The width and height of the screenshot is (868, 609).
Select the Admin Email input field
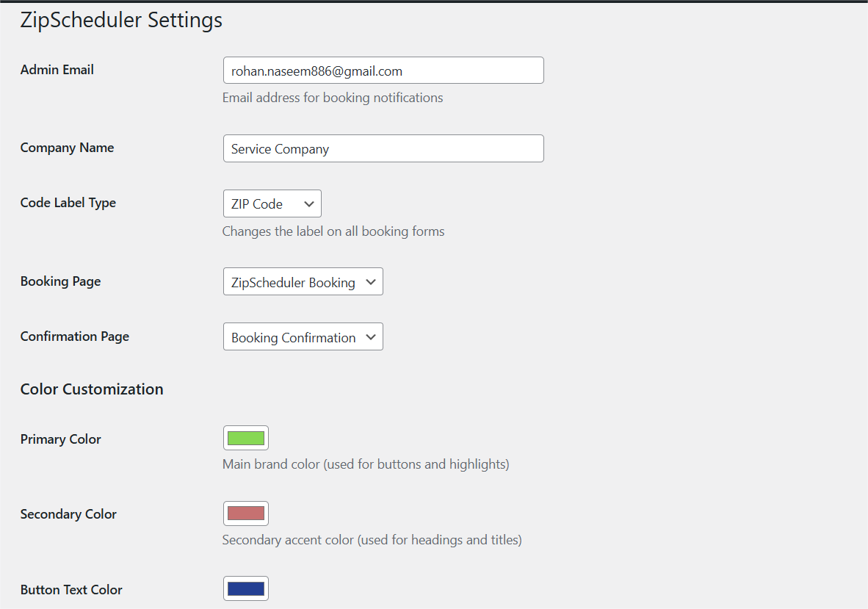point(383,70)
